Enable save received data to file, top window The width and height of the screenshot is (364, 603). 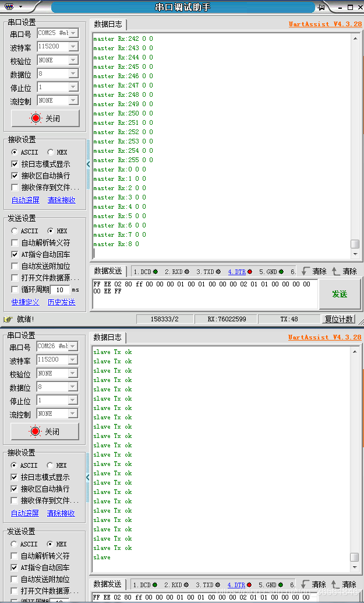pyautogui.click(x=15, y=187)
